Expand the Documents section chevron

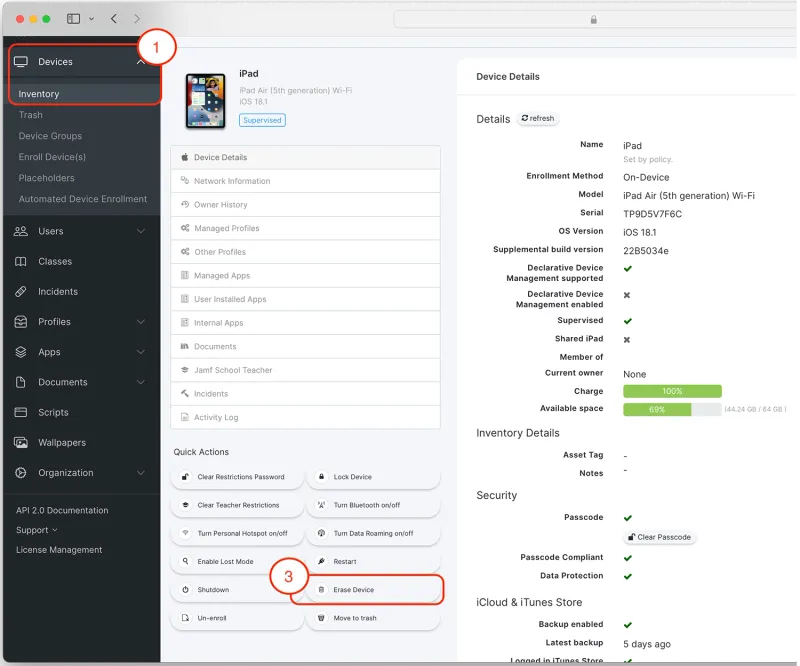pos(141,382)
